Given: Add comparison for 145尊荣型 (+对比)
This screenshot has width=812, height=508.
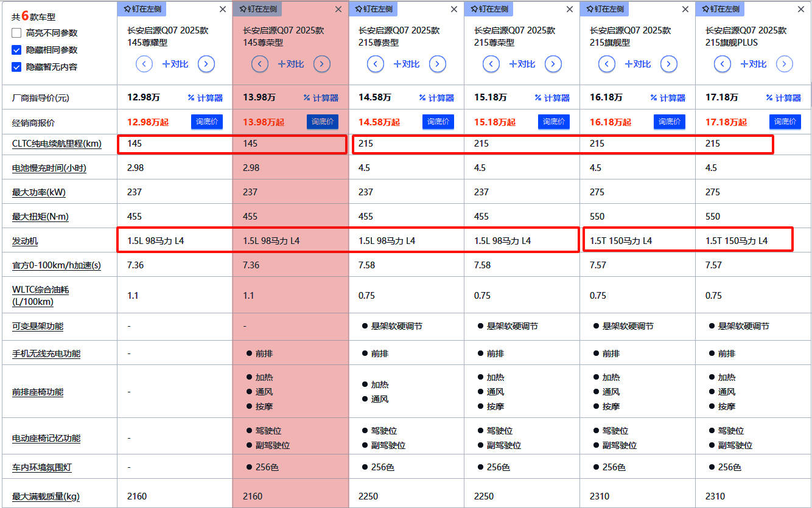Looking at the screenshot, I should click(x=291, y=64).
